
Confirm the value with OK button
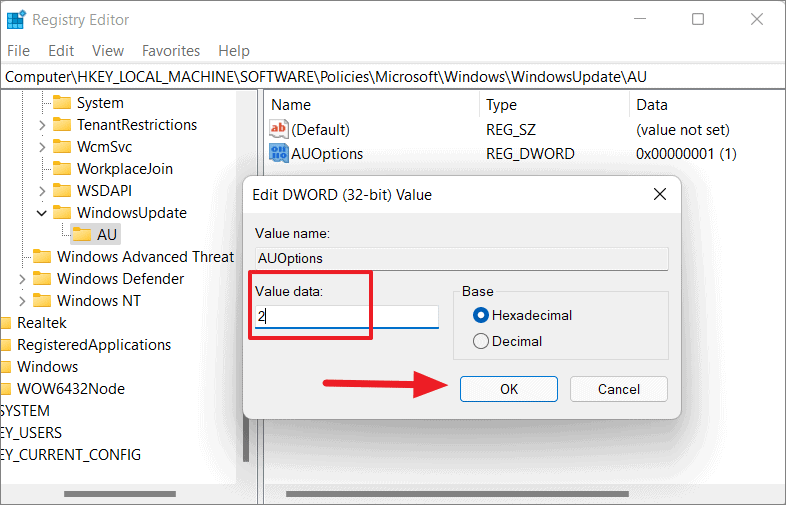tap(509, 389)
